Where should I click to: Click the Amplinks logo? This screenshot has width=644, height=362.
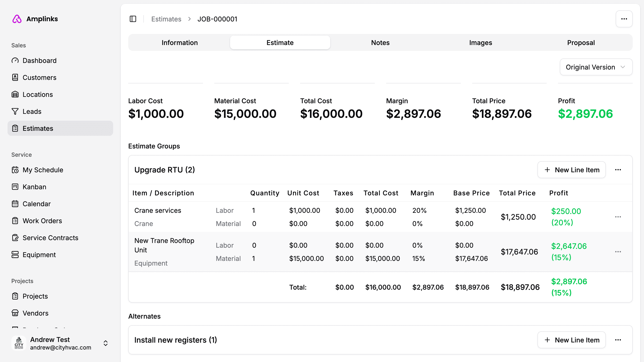click(x=17, y=19)
